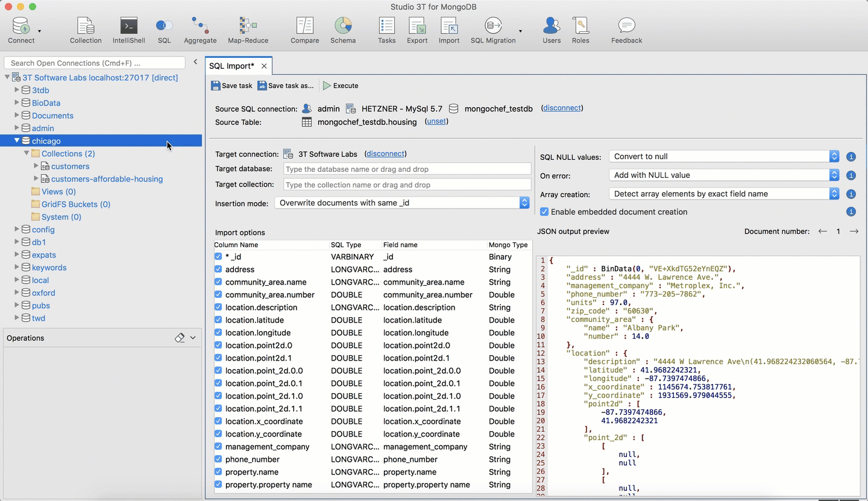868x501 pixels.
Task: Open the Insertion mode dropdown
Action: (402, 203)
